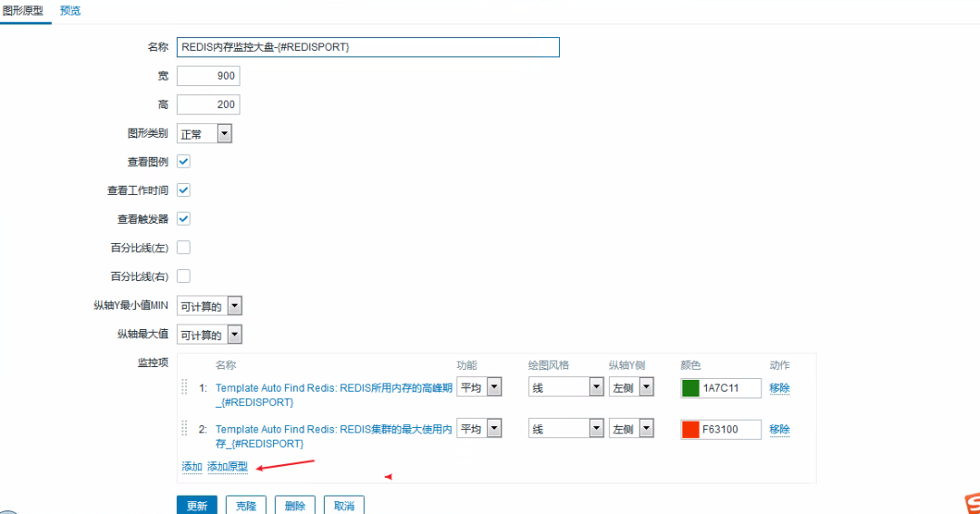Open the 纵轴Y最小值MIN dropdown
Image resolution: width=980 pixels, height=514 pixels.
[210, 306]
